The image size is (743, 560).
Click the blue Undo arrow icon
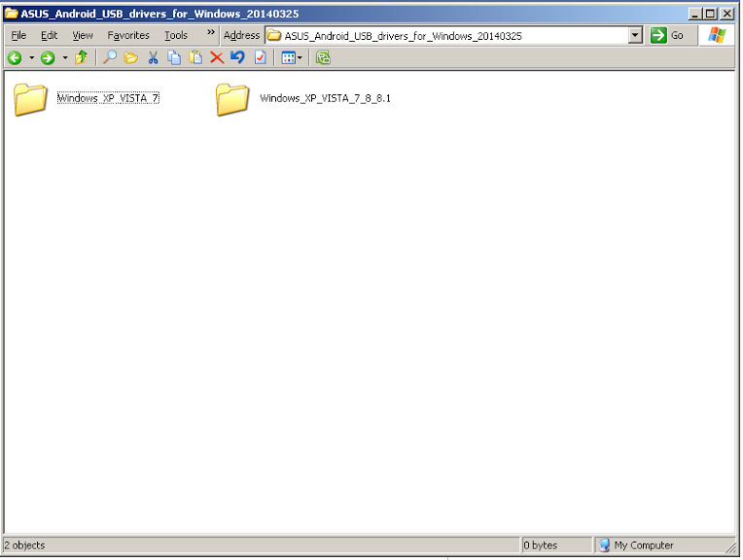point(237,57)
